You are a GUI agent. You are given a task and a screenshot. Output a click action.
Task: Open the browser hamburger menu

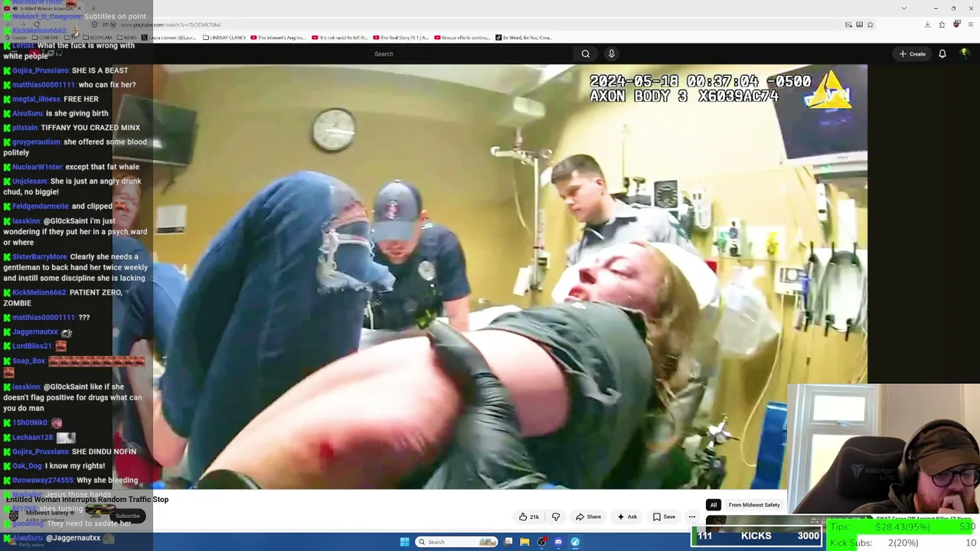[970, 24]
